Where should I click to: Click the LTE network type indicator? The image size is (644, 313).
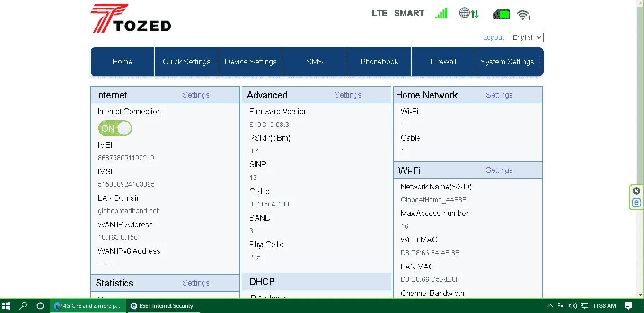379,13
